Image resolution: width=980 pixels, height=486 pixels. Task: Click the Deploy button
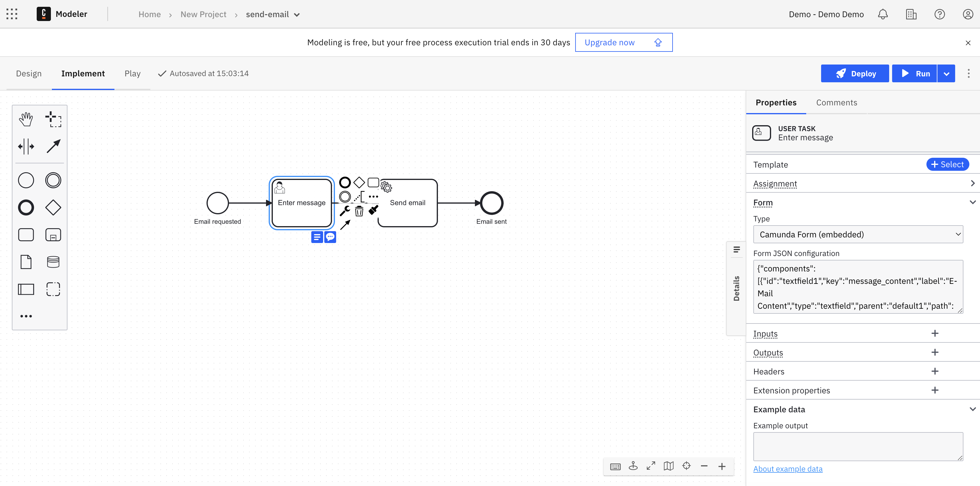[855, 73]
